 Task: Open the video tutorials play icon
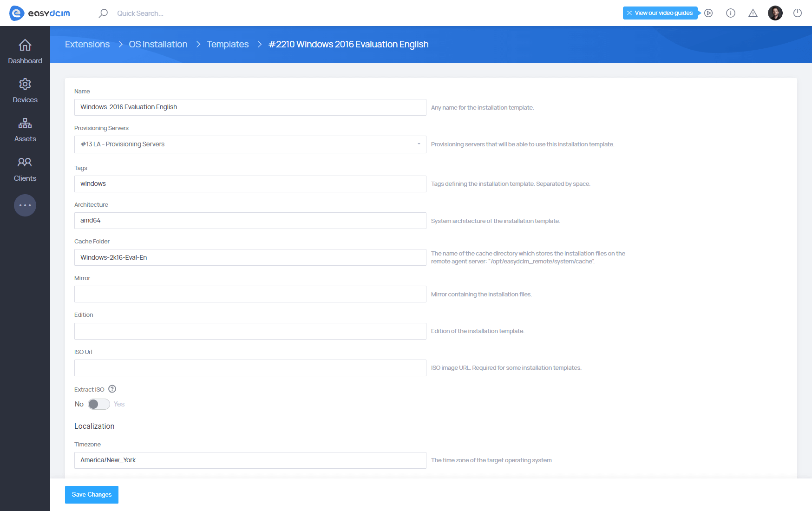[708, 13]
